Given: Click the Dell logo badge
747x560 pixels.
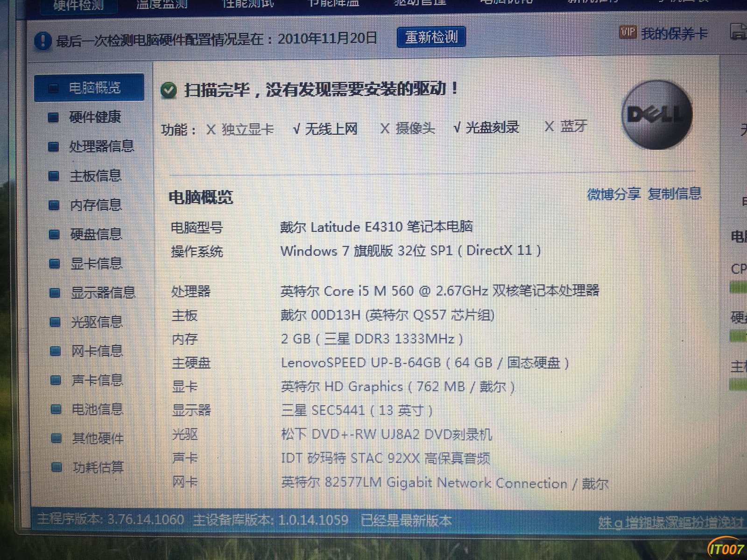Looking at the screenshot, I should 657,115.
